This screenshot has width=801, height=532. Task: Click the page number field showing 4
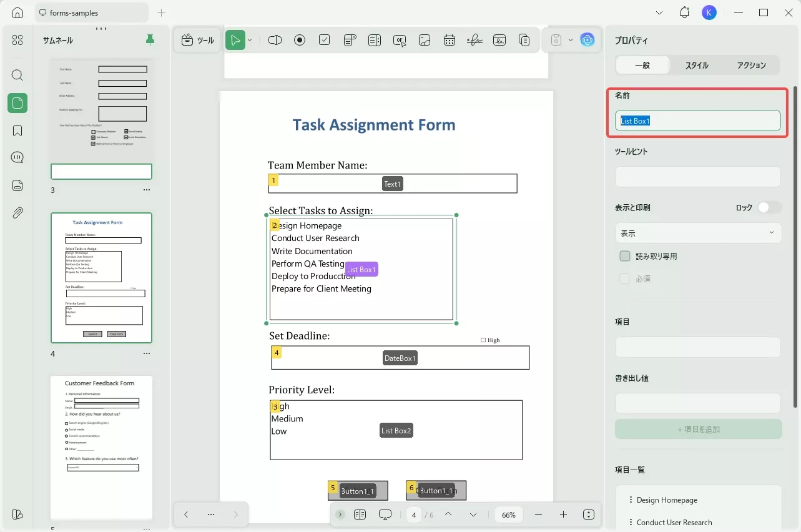pyautogui.click(x=414, y=515)
